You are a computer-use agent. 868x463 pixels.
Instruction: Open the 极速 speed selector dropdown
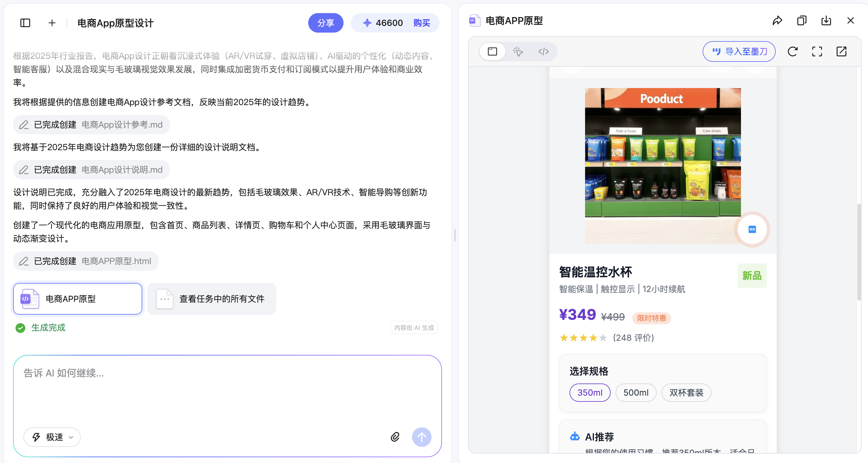(51, 437)
